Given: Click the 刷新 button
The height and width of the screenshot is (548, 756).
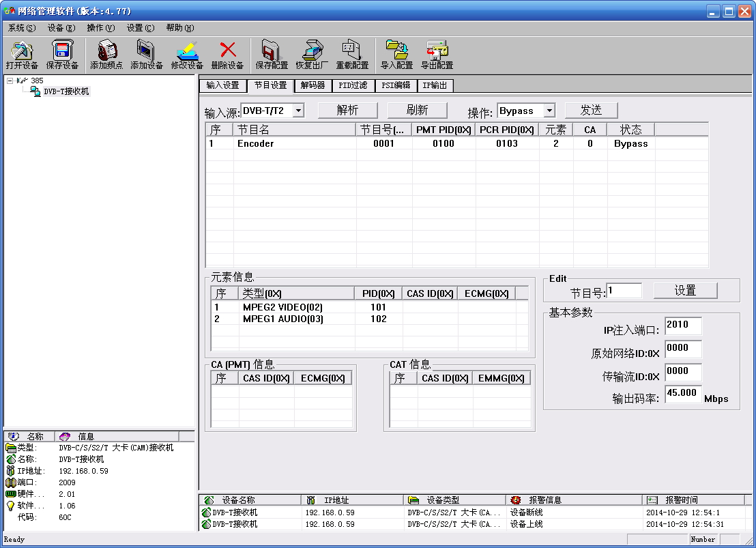Looking at the screenshot, I should 417,111.
